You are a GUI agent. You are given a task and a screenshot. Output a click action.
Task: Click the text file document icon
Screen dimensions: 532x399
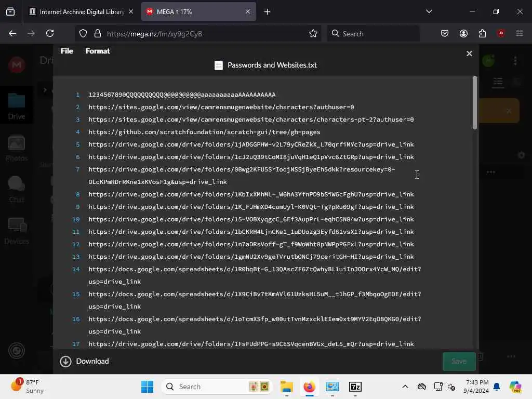click(x=219, y=65)
